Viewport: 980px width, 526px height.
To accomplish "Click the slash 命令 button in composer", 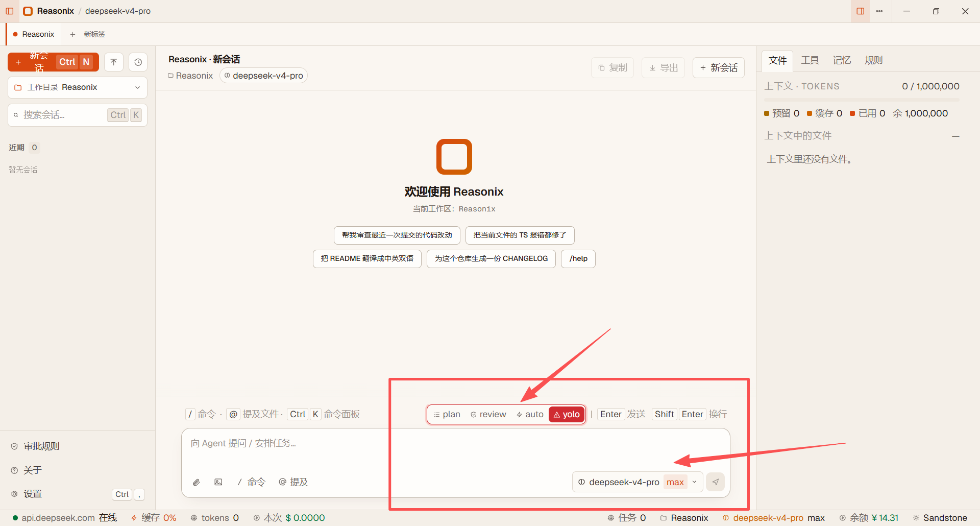I will [x=251, y=482].
